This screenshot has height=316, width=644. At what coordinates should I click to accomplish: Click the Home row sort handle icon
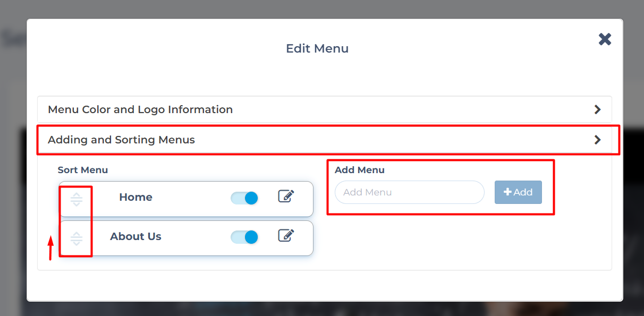point(77,200)
